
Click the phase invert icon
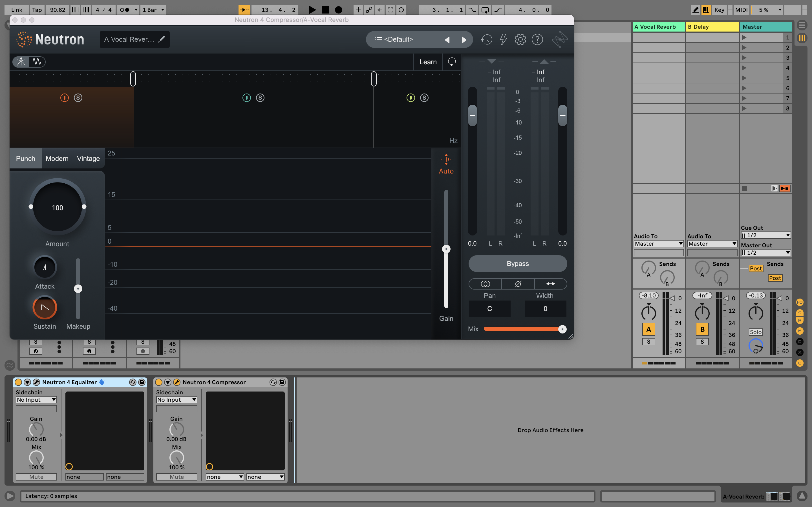(518, 284)
